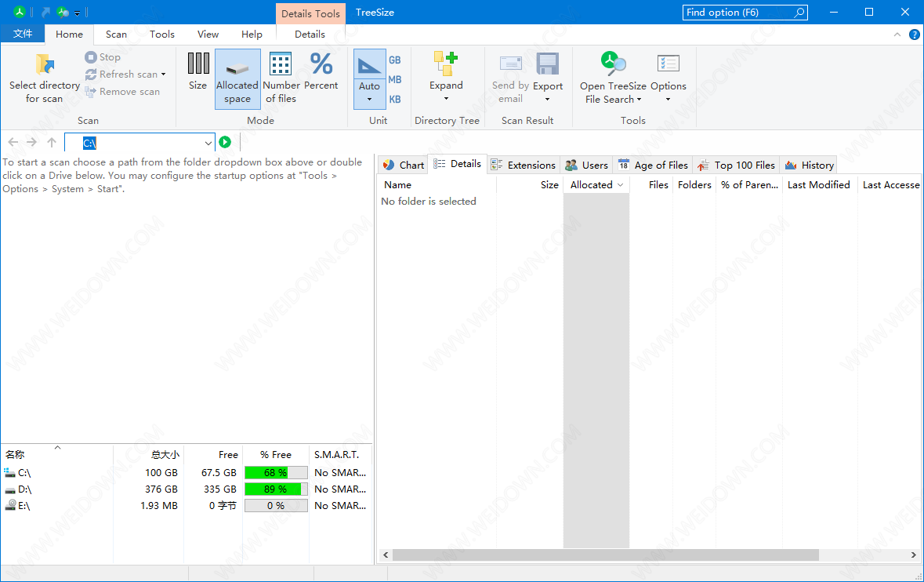924x582 pixels.
Task: Sort by Name column header
Action: click(437, 184)
